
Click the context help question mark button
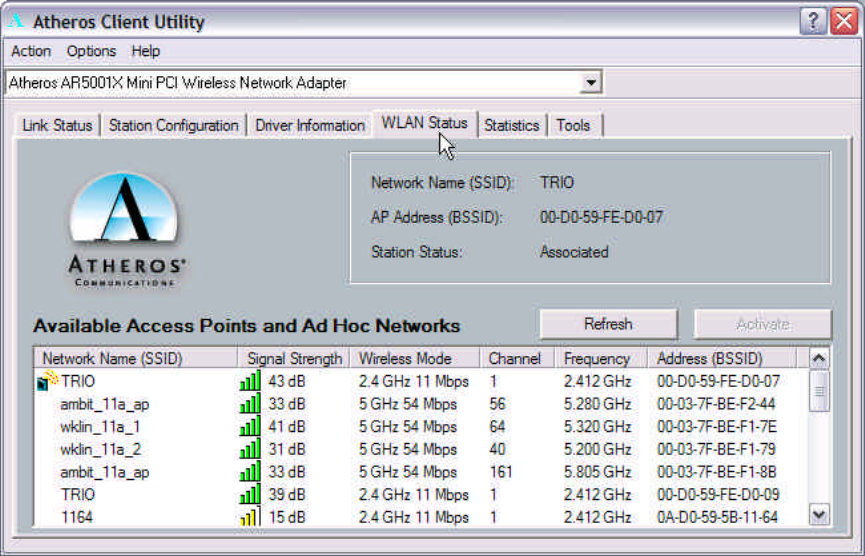(x=813, y=22)
